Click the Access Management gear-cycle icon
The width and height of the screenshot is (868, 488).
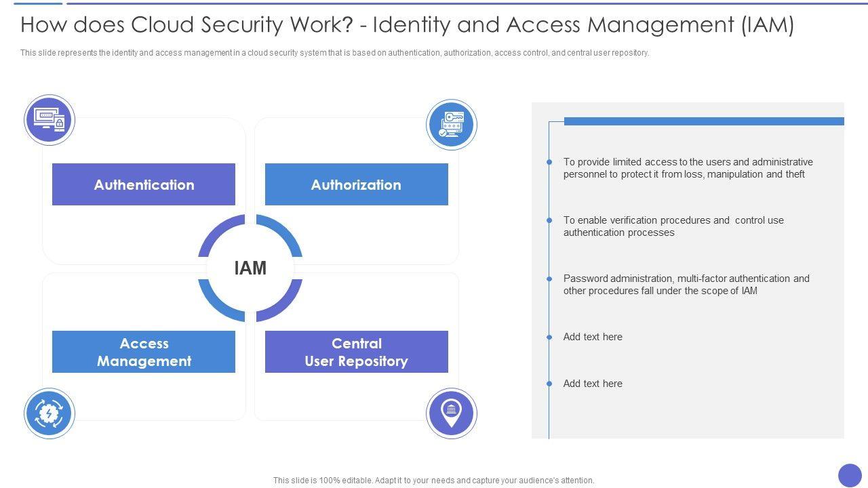point(50,413)
